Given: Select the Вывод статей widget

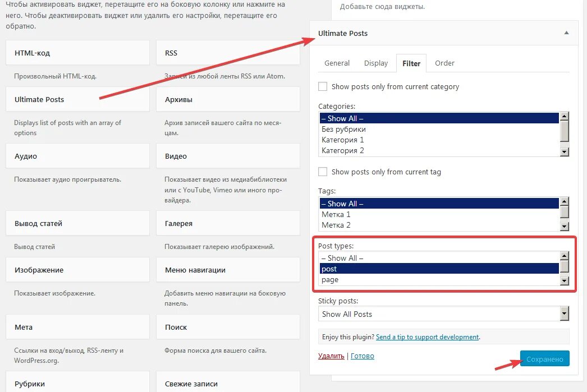Looking at the screenshot, I should 77,223.
